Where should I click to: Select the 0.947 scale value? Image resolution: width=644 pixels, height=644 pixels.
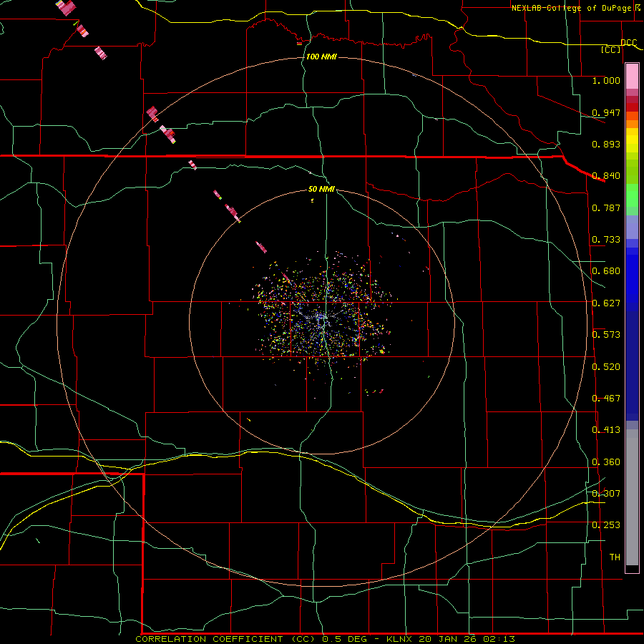[606, 112]
